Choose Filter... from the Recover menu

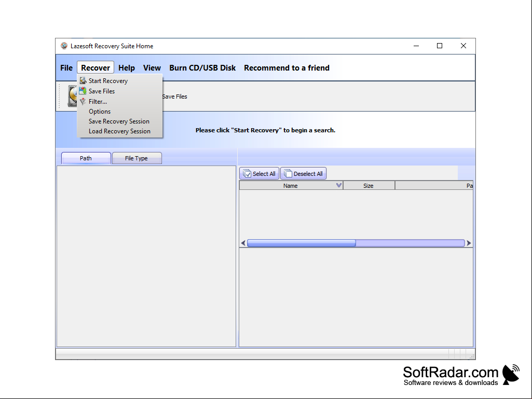[x=120, y=102]
